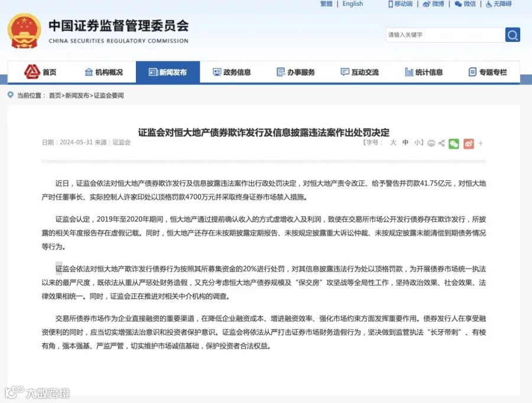This screenshot has height=403, width=532.
Task: Click the paragraph beginning 证监会依法对恒大地产欺诈发行债券
Action: pyautogui.click(x=264, y=282)
